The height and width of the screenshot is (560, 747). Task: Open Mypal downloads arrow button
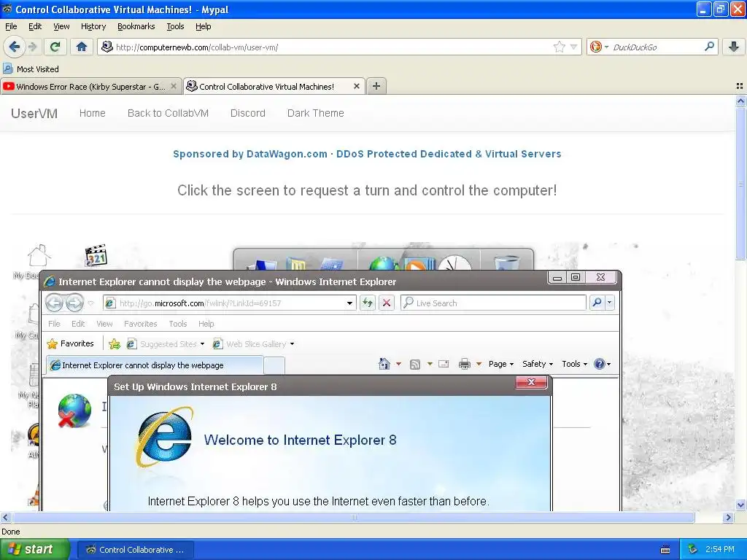(734, 47)
